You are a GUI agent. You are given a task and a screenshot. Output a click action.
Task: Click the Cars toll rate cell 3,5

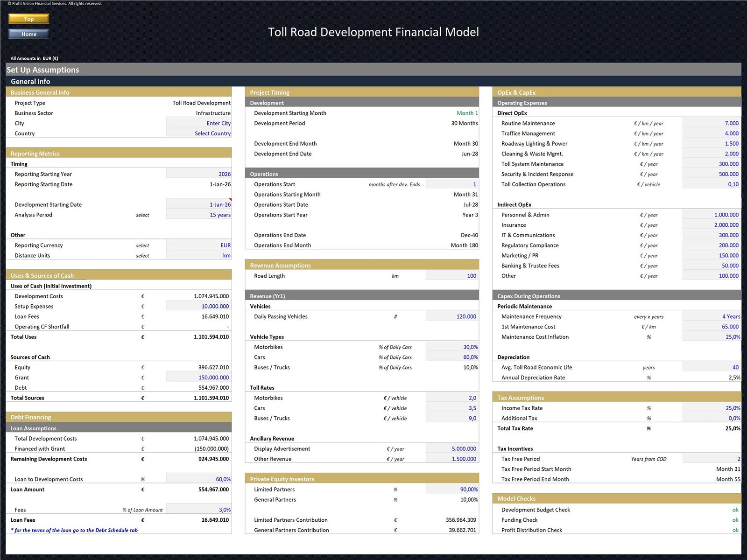click(x=451, y=408)
